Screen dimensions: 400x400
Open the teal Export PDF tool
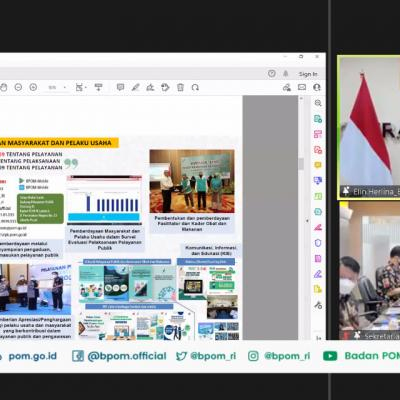[x=318, y=119]
